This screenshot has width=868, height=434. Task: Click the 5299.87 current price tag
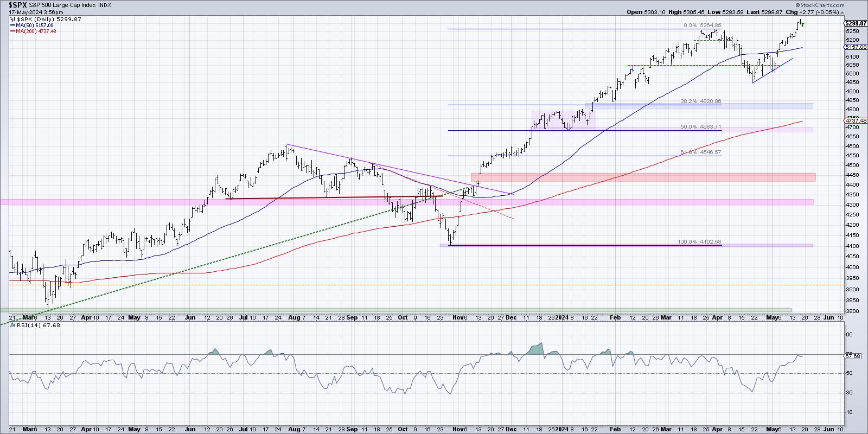pos(857,23)
